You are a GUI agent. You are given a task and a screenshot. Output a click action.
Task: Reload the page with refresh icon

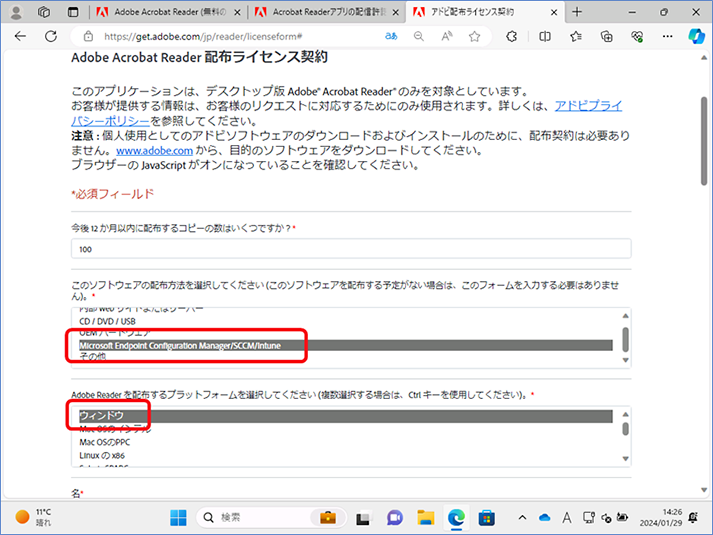tap(51, 36)
